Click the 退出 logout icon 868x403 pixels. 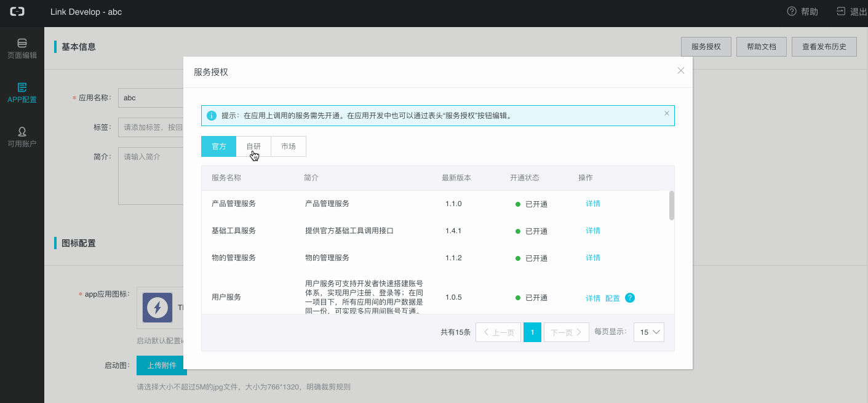tap(841, 11)
